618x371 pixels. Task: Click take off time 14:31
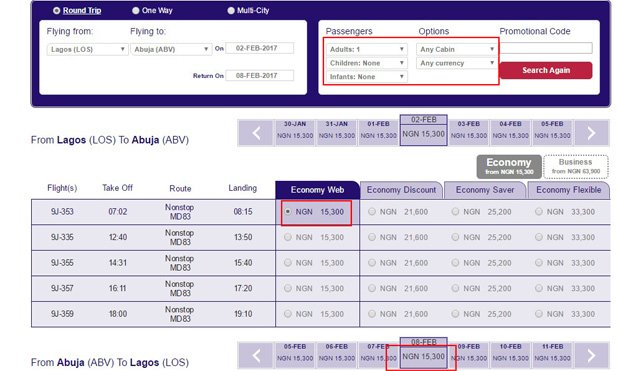click(x=117, y=263)
